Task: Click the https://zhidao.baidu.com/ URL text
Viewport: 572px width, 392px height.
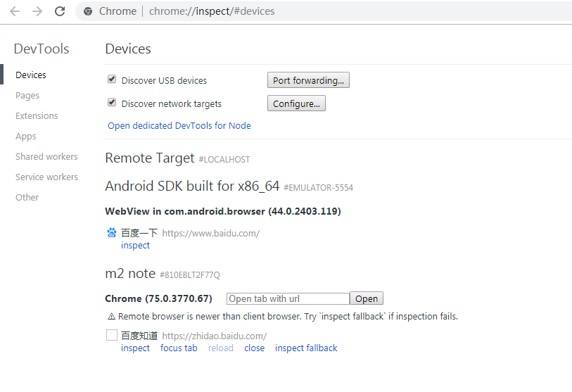Action: pyautogui.click(x=214, y=336)
